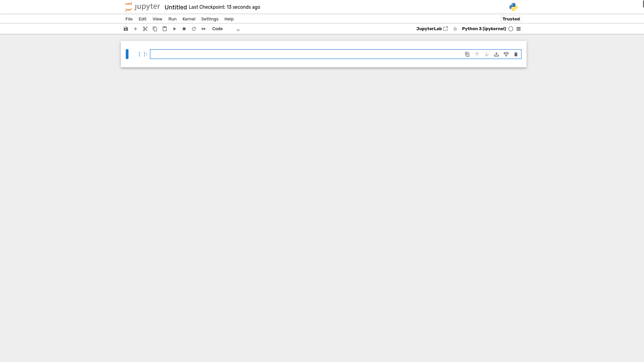The image size is (644, 362).
Task: Restart kernel and run all cells
Action: pos(204,29)
